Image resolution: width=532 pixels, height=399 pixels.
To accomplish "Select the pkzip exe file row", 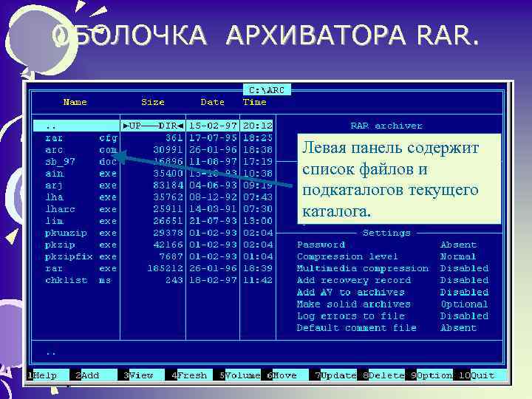I will [x=153, y=245].
